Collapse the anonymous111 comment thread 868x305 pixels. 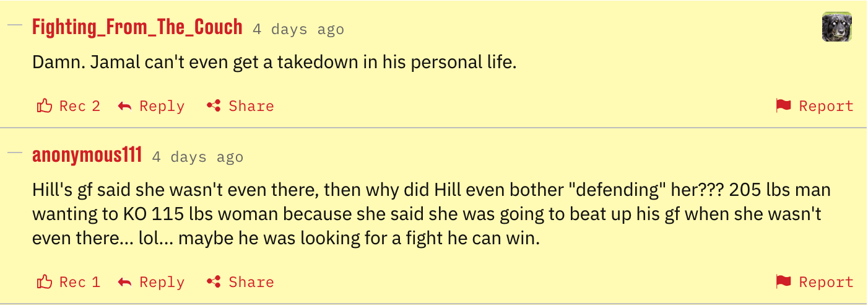tap(15, 152)
